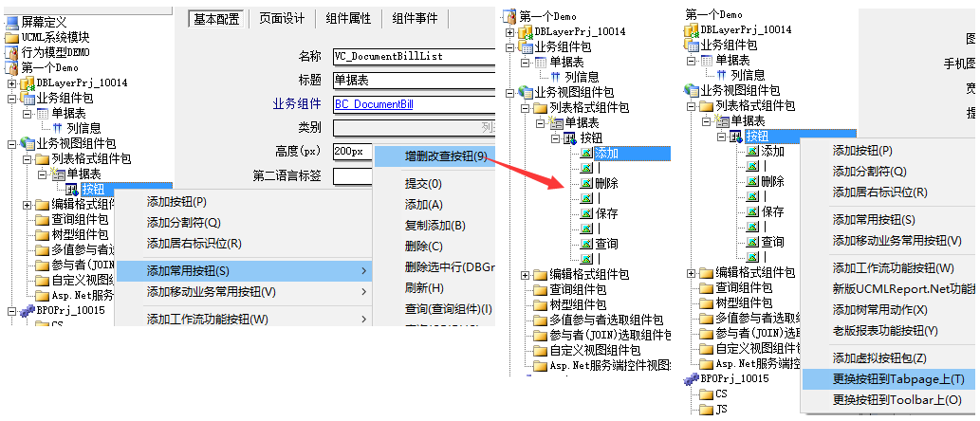Click the 屏幕定义 monitor icon
980x421 pixels.
coord(12,23)
